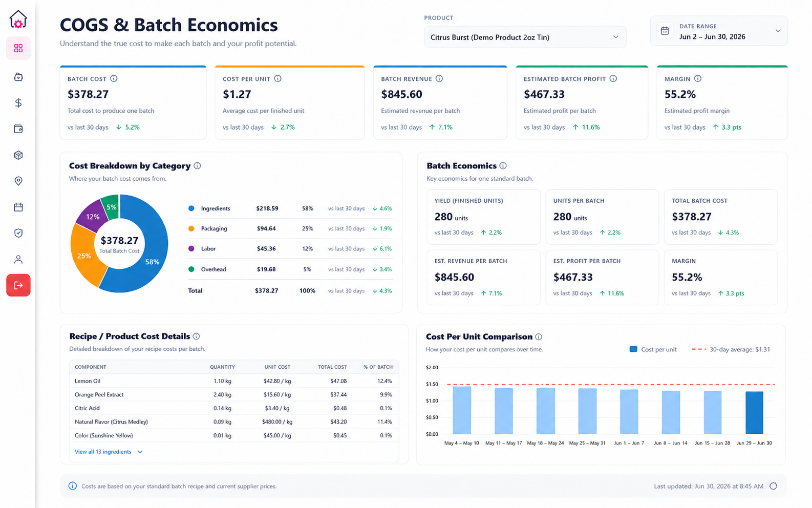Select the Citric Acid row

234,408
